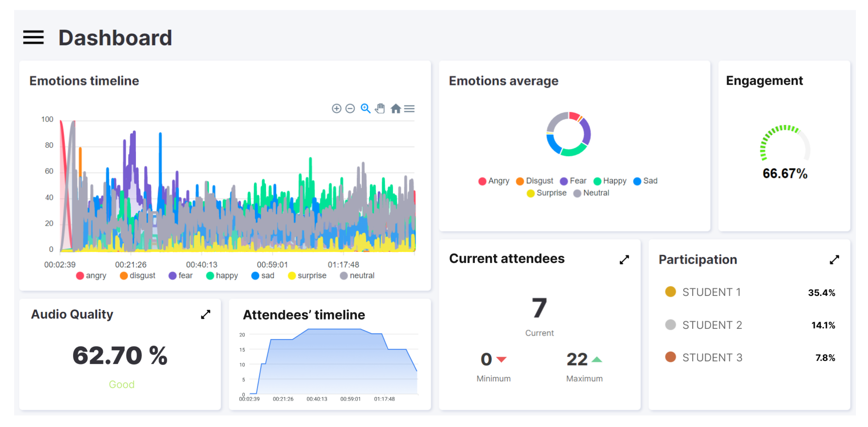
Task: Click the chart zoom in plus icon
Action: tap(336, 108)
